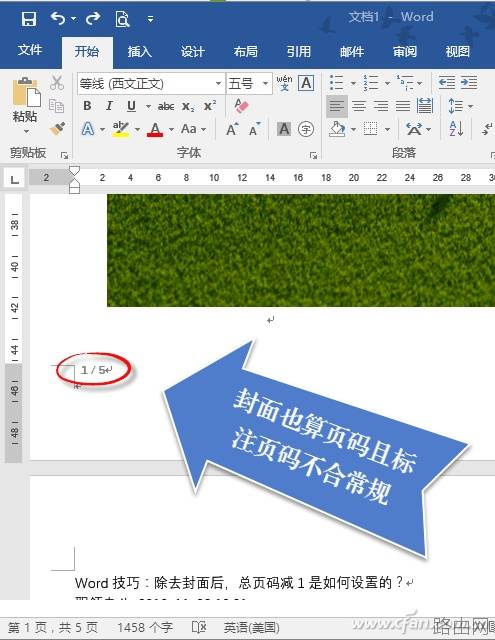This screenshot has width=495, height=640.
Task: Toggle subscript formatting
Action: pos(188,107)
